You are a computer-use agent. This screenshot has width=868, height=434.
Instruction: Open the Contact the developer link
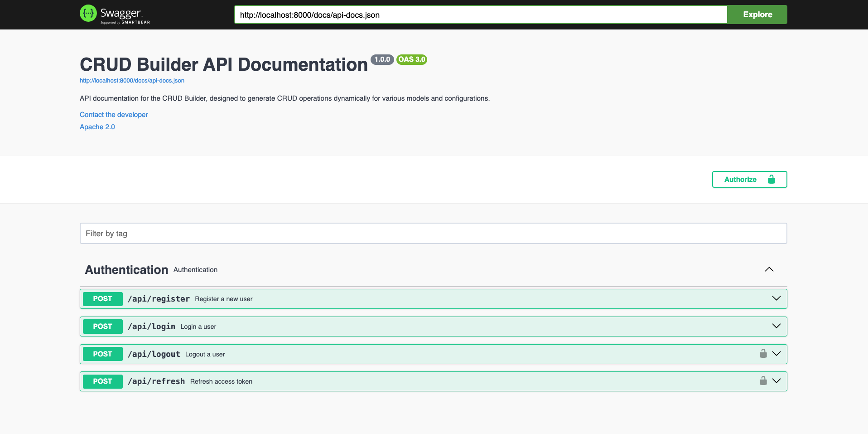[x=114, y=115]
